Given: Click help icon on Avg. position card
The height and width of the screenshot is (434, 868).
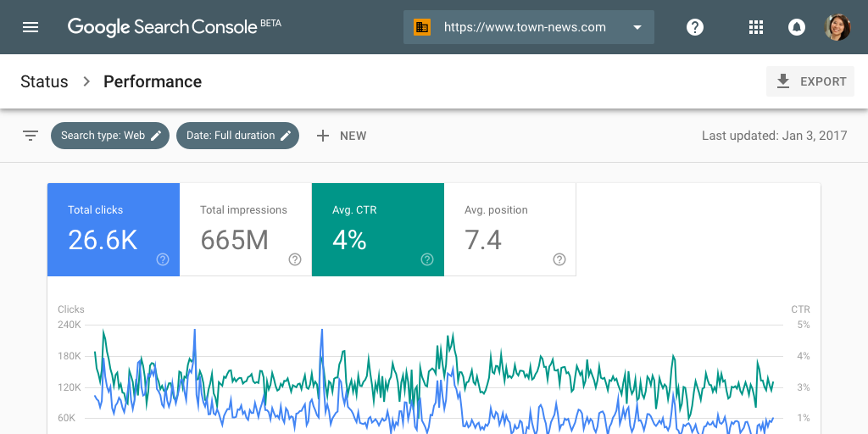Looking at the screenshot, I should [x=559, y=259].
